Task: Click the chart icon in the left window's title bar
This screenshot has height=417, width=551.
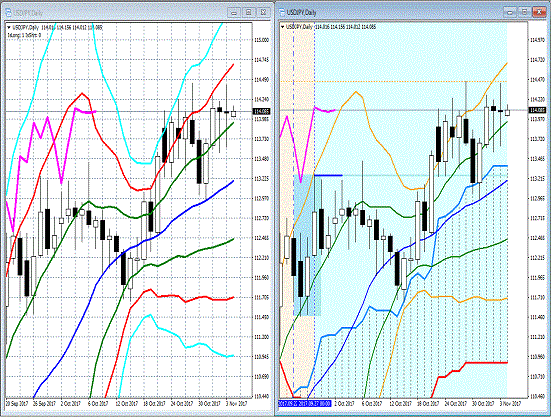Action: 8,13
